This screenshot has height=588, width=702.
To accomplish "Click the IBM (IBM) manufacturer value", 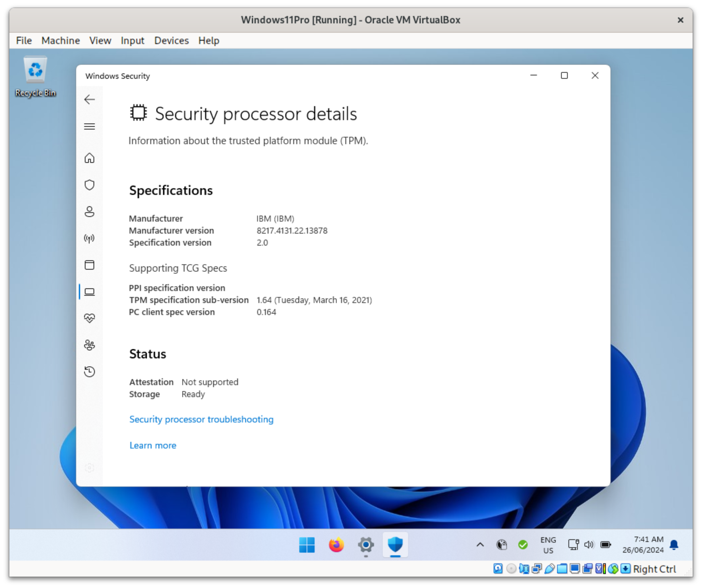I will pyautogui.click(x=276, y=219).
